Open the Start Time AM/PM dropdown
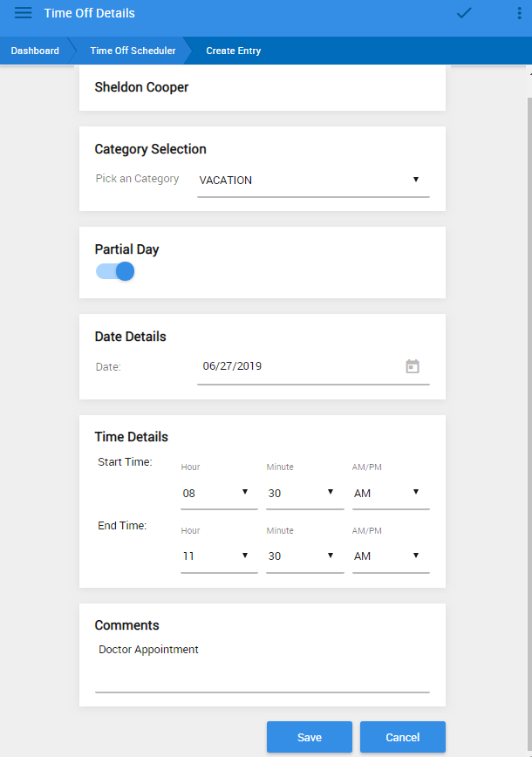 pyautogui.click(x=391, y=493)
